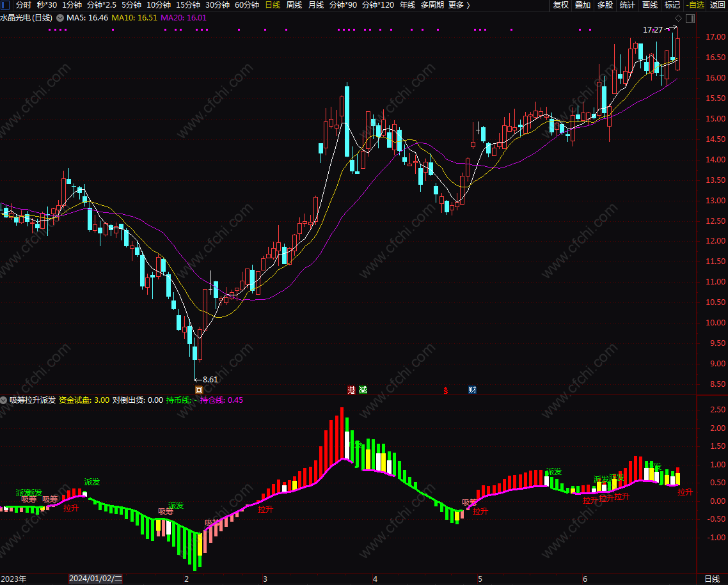728x585 pixels.
Task: Open 多股 multi-stock view
Action: coord(605,5)
